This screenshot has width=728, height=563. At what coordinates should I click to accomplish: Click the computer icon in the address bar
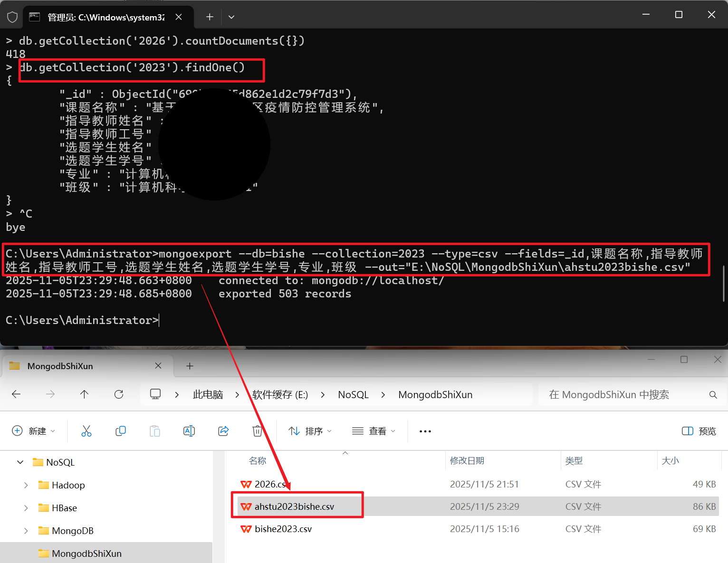[155, 394]
